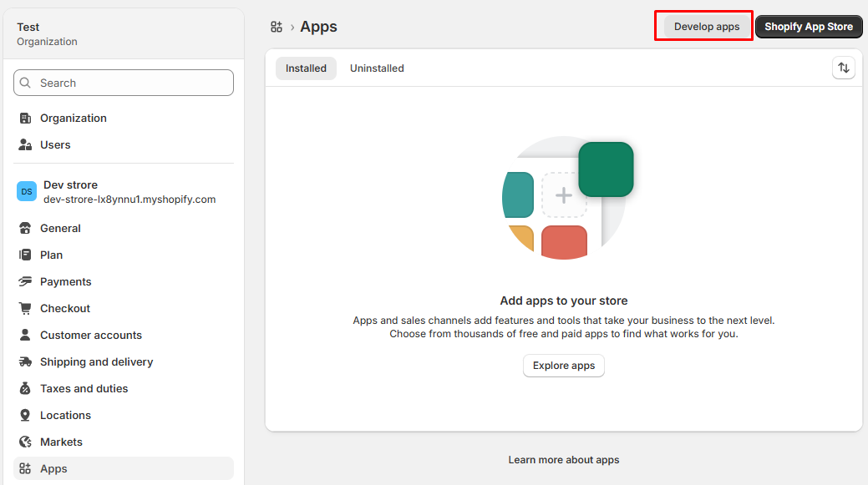Click the Explore apps button
Screen dimensions: 868x485
564,366
